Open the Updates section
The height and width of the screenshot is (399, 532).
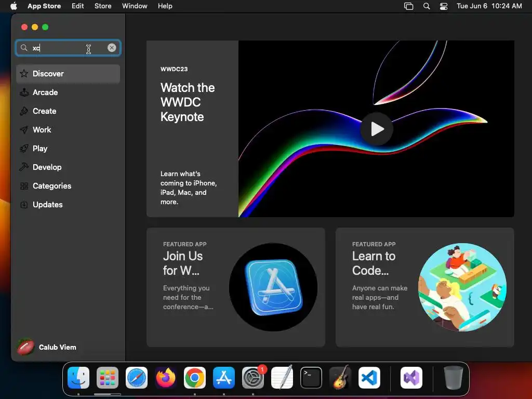(x=68, y=205)
